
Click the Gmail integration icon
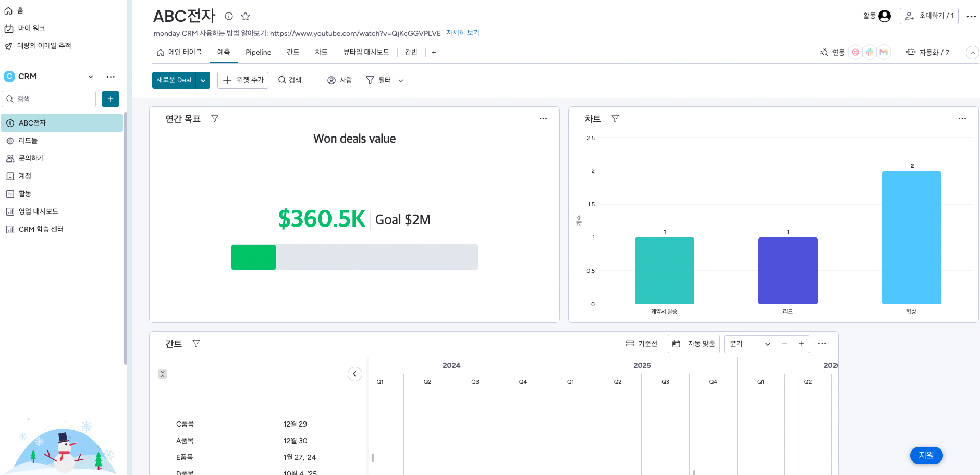(884, 52)
